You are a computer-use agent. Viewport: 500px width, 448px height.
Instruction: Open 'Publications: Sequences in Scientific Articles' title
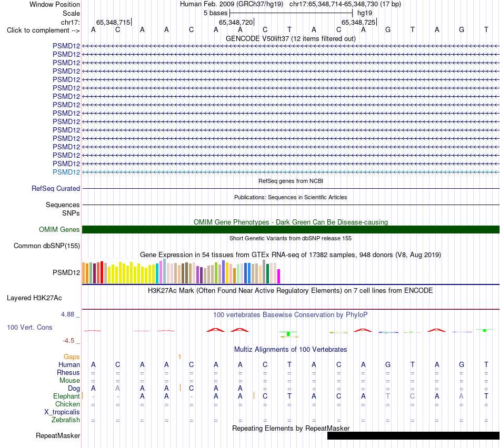291,197
